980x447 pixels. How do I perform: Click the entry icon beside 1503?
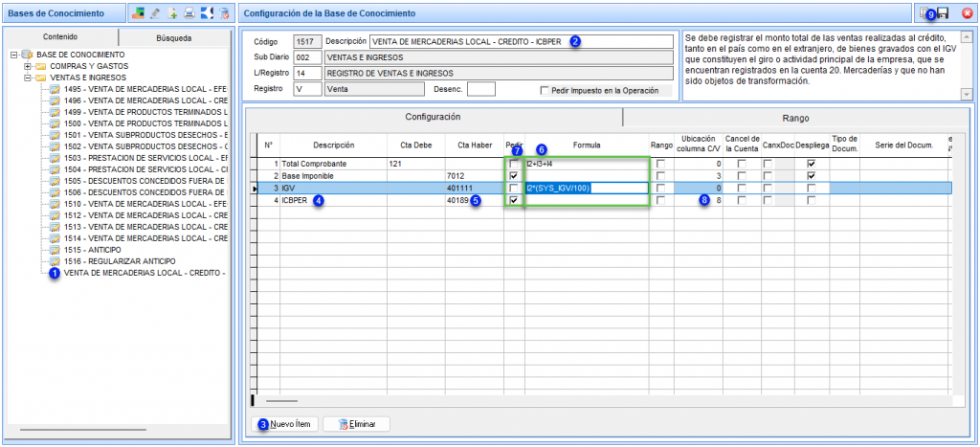[x=55, y=158]
